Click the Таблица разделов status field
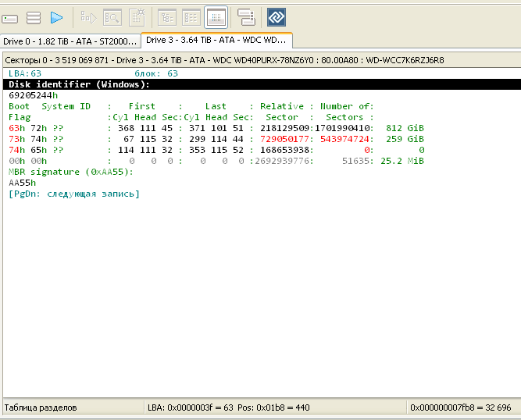521x420 pixels. [73, 408]
